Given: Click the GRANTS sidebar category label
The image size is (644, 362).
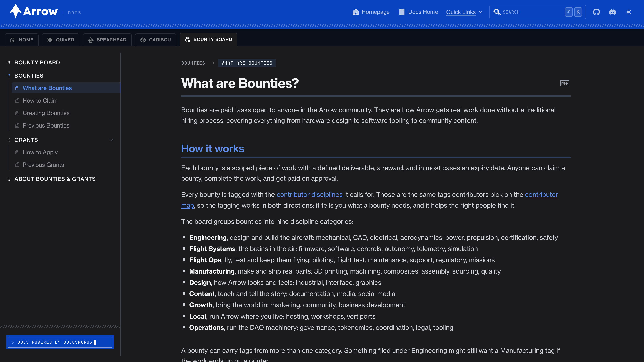Looking at the screenshot, I should [26, 140].
